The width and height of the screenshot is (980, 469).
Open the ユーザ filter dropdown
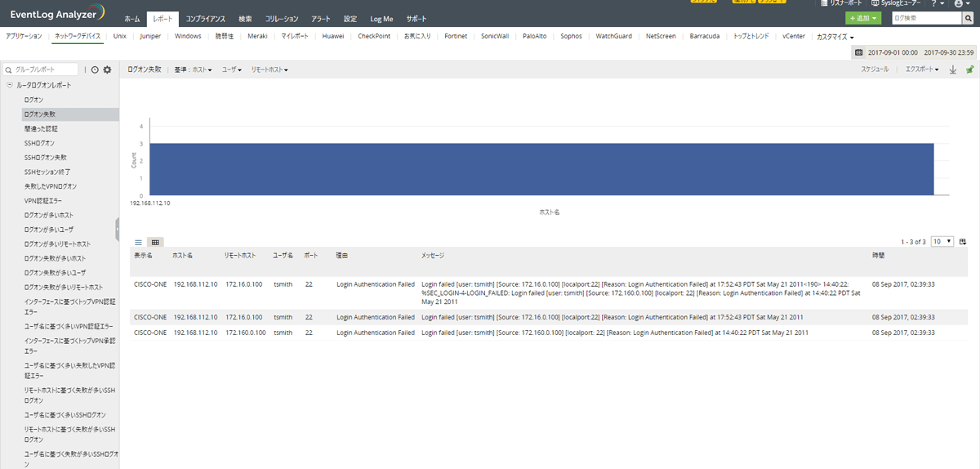click(232, 70)
